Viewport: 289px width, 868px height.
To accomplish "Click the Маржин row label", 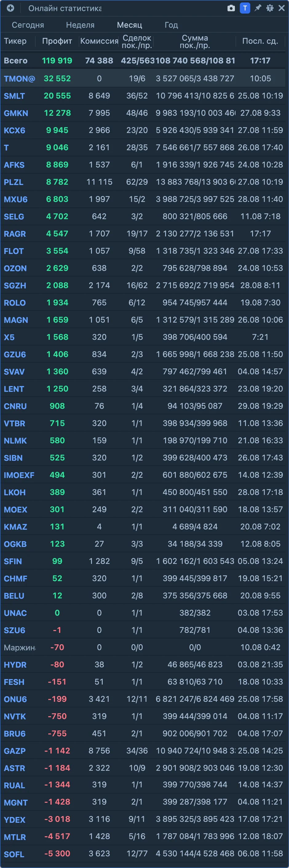I will [19, 648].
